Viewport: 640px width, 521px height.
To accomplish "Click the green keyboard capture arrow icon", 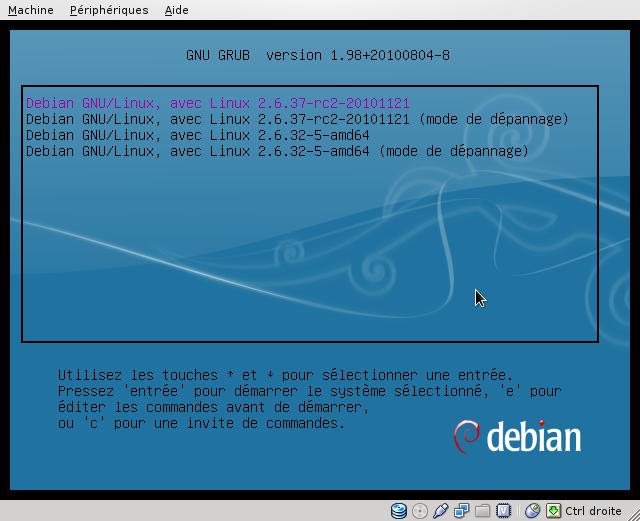I will 553,511.
